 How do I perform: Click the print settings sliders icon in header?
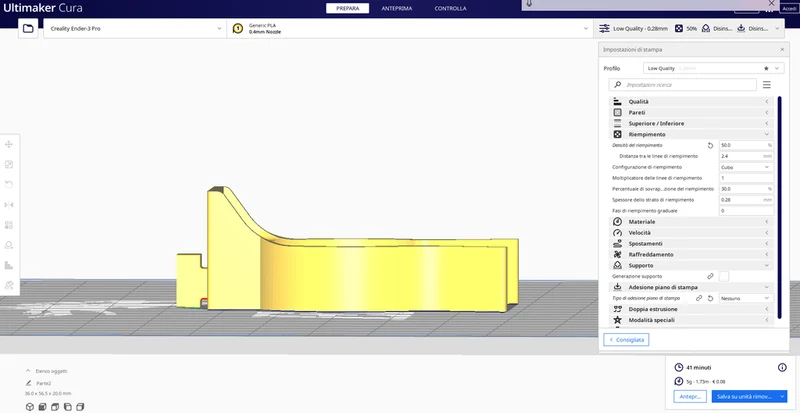pyautogui.click(x=605, y=29)
